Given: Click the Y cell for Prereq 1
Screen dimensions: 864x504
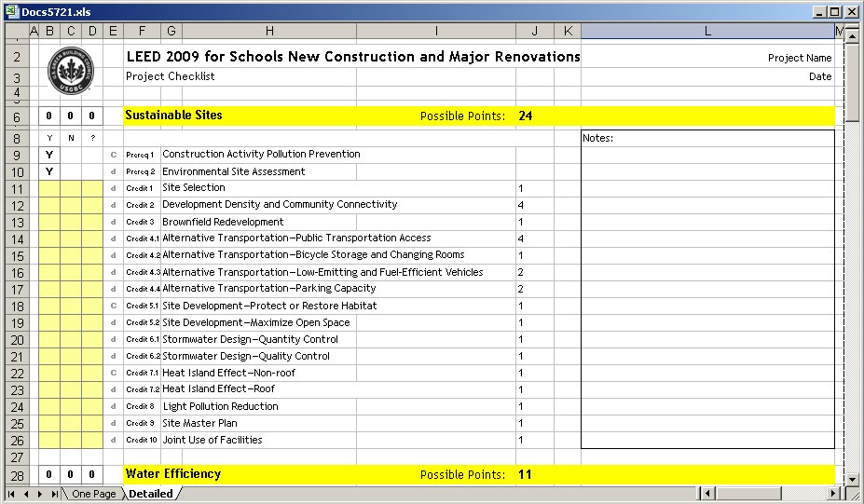Looking at the screenshot, I should tap(49, 155).
